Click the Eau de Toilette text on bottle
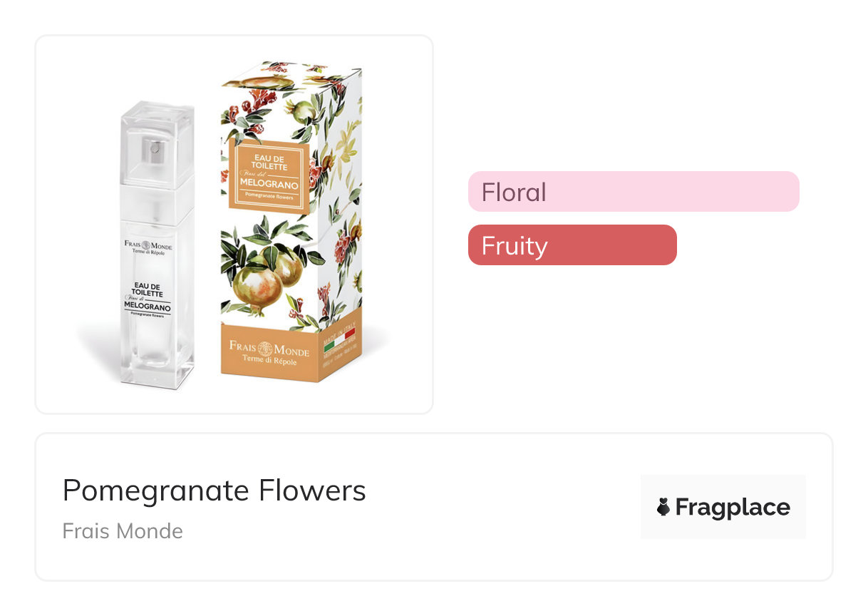The width and height of the screenshot is (868, 616). click(148, 289)
